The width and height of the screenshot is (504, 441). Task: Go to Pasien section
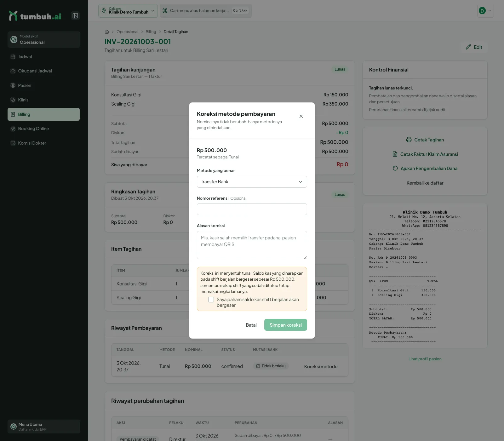tap(43, 85)
